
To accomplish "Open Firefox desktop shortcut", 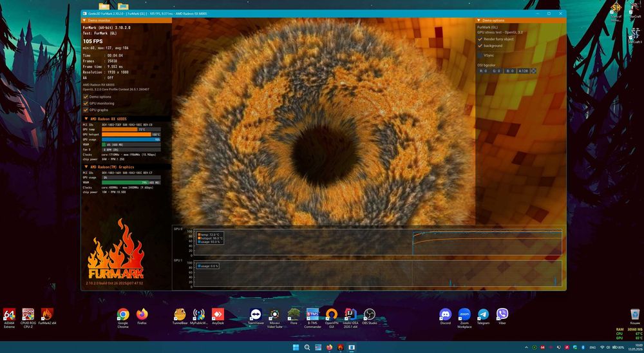I will pos(142,317).
